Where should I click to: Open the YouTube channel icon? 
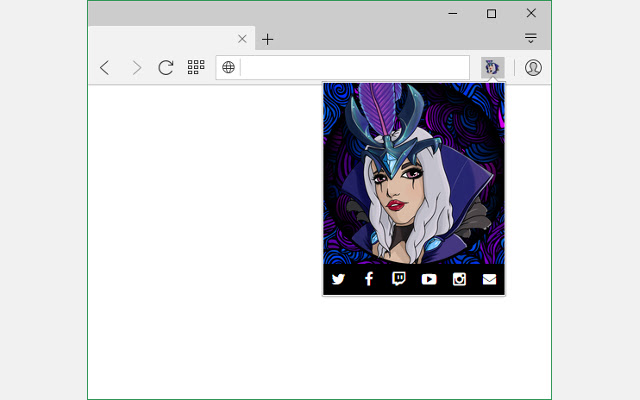(429, 279)
